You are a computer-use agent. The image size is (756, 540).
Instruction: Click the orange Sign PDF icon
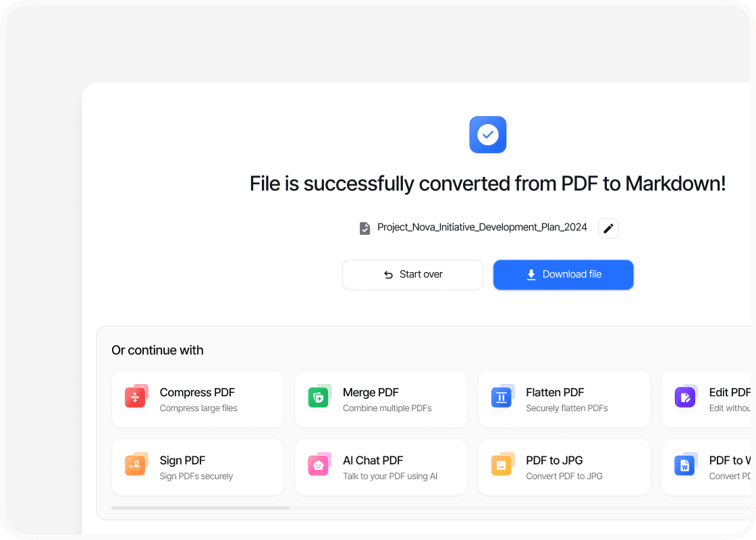click(136, 465)
